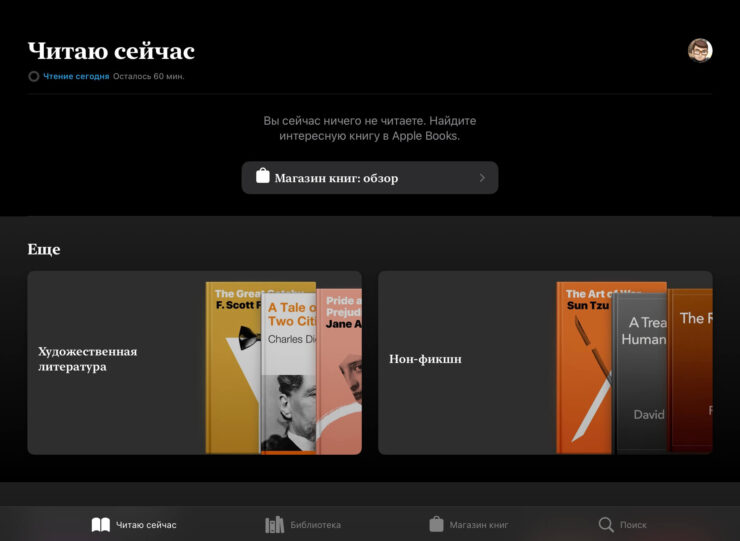Image resolution: width=740 pixels, height=541 pixels.
Task: Open the Чтение сегодня link
Action: [x=76, y=76]
